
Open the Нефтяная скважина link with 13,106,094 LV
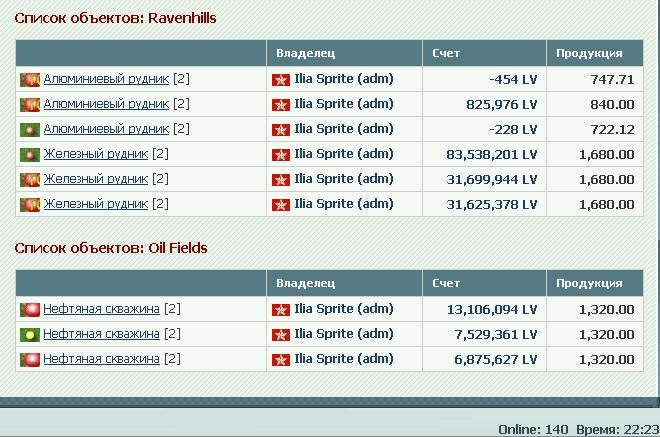point(101,309)
